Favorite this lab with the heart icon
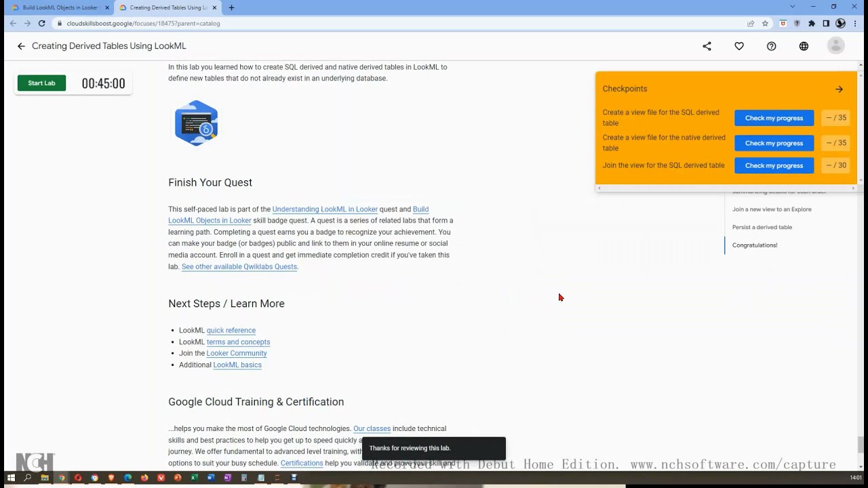The height and width of the screenshot is (488, 868). 739,46
